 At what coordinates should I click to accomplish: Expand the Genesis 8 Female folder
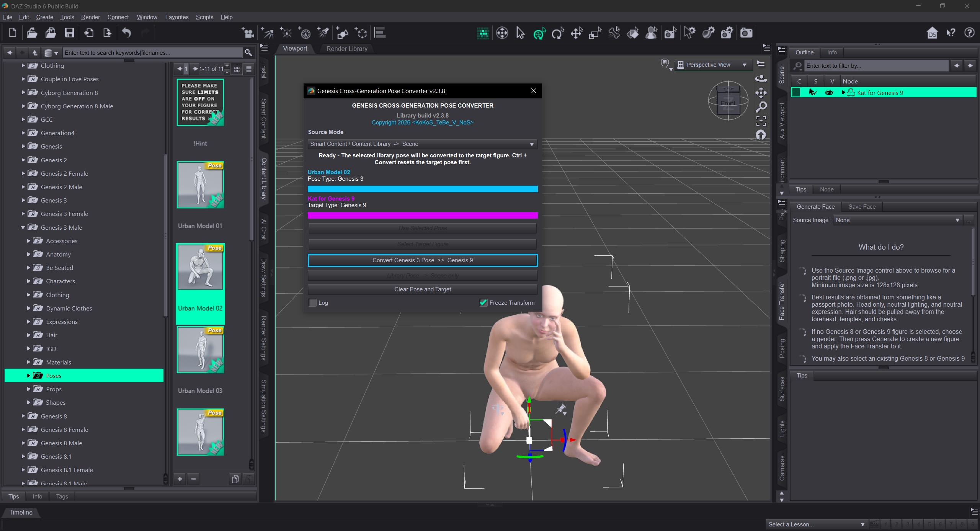(23, 430)
